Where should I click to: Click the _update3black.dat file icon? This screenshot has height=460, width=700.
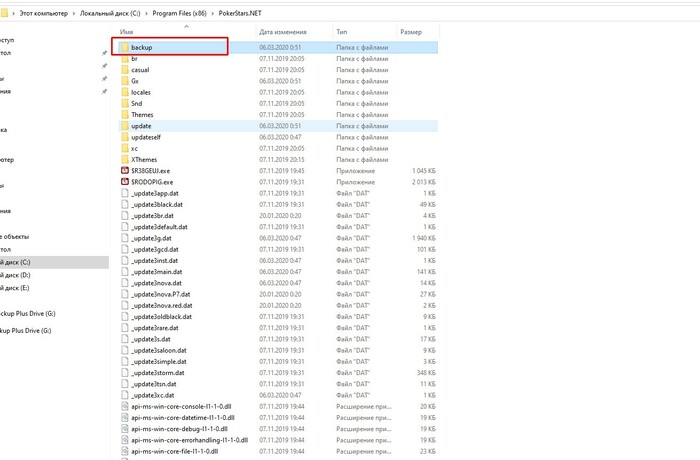(x=125, y=204)
